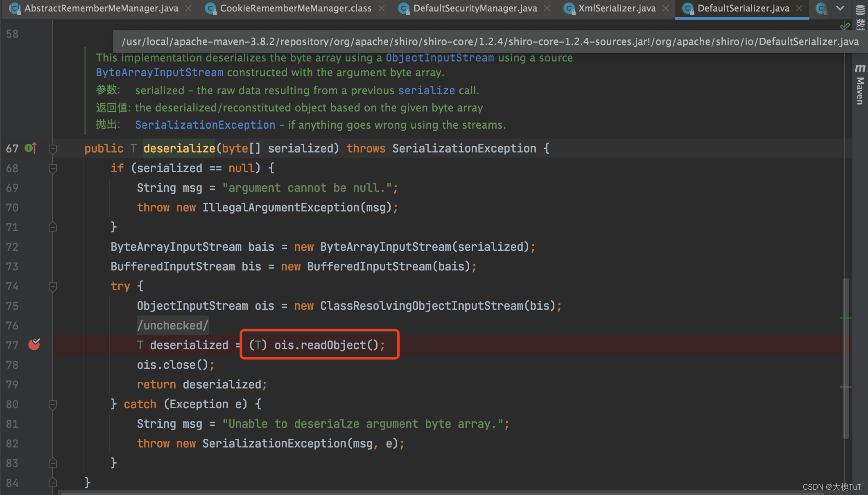Toggle breakpoint on line 77
The image size is (868, 495).
(x=34, y=345)
